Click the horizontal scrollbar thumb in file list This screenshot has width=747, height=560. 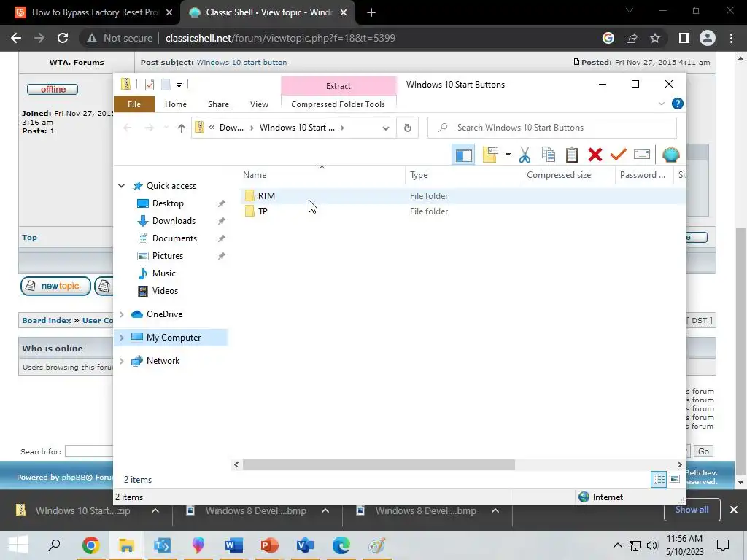point(379,464)
